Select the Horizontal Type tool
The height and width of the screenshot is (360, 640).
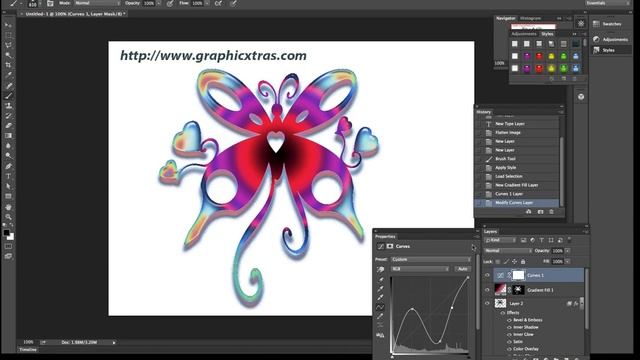8,176
